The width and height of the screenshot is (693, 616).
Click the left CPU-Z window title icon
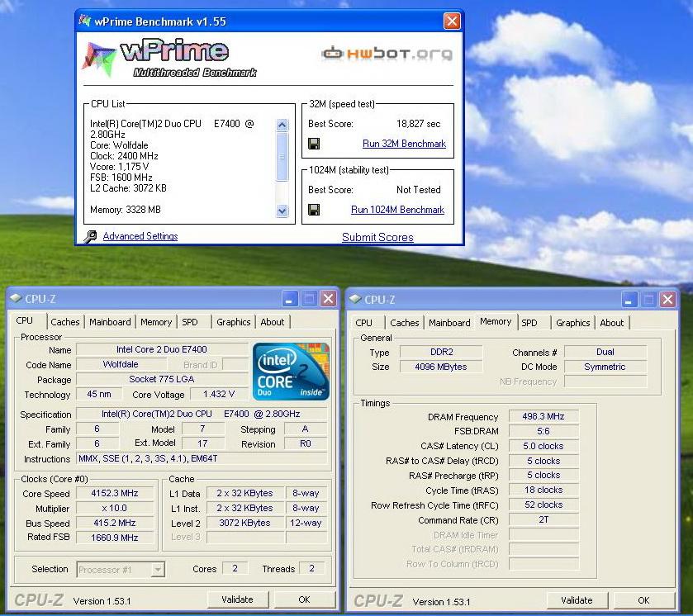tap(16, 298)
